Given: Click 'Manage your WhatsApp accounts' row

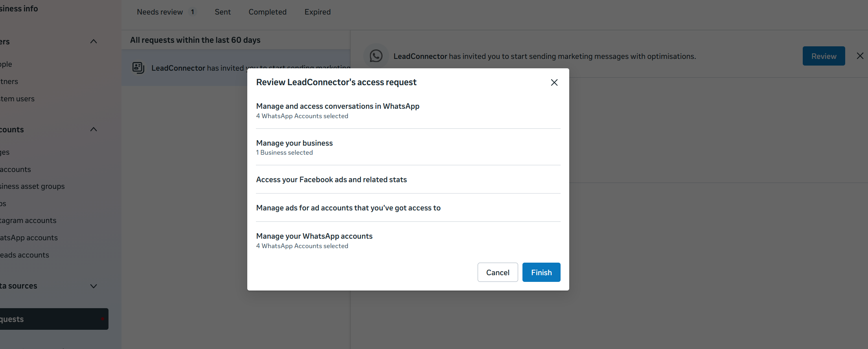Looking at the screenshot, I should (x=408, y=241).
